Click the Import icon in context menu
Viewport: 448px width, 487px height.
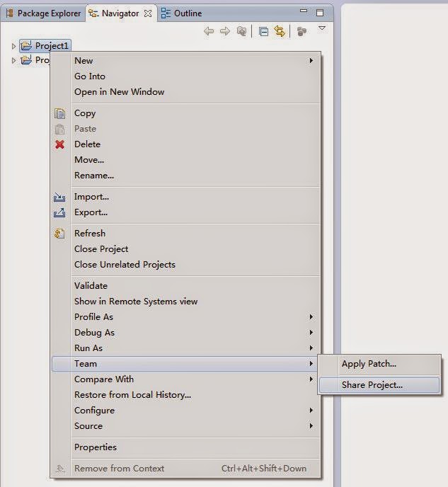point(59,197)
